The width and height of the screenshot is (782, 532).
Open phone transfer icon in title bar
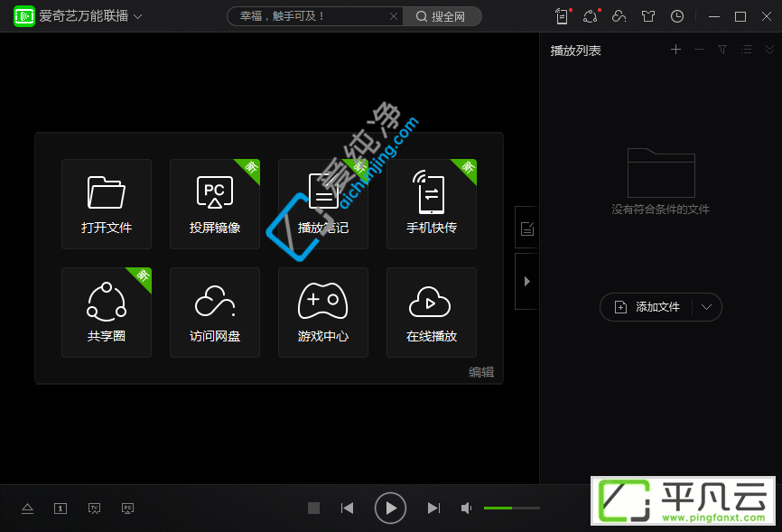(563, 16)
